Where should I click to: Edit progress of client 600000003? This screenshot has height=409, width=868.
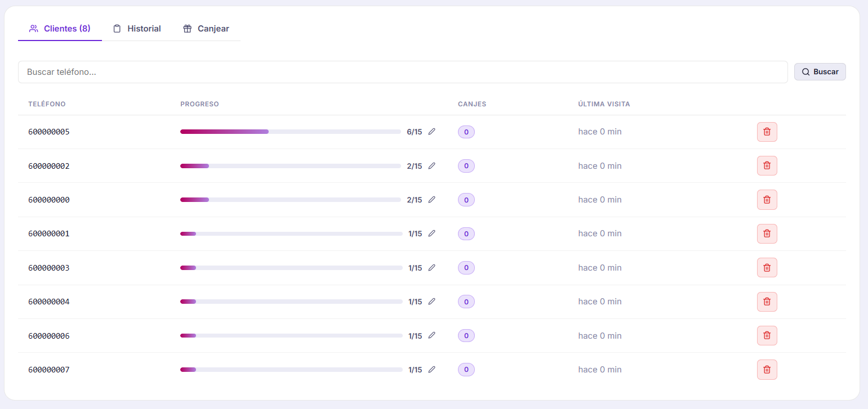(x=432, y=268)
